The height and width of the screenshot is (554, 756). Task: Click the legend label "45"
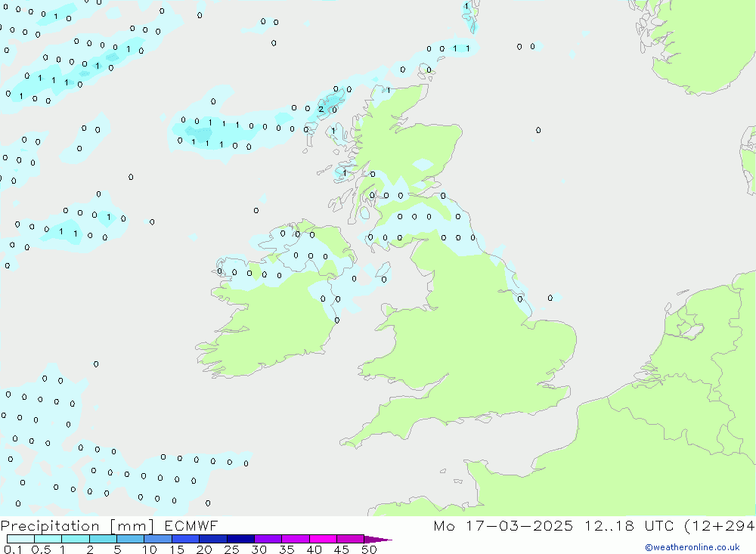click(x=342, y=549)
